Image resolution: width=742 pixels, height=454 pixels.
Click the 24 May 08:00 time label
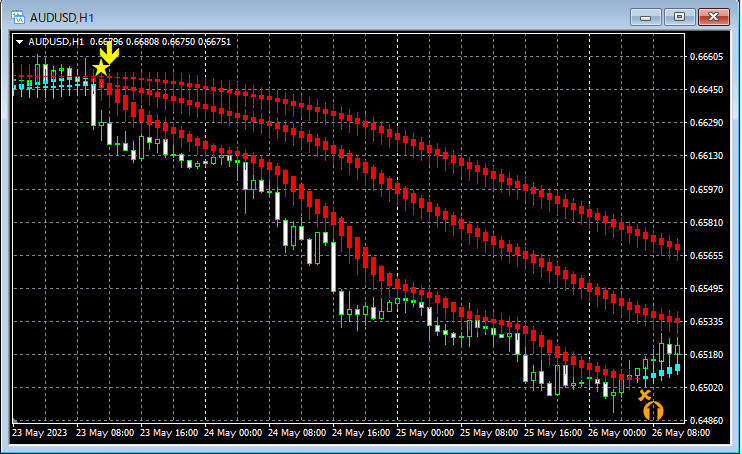tap(297, 433)
